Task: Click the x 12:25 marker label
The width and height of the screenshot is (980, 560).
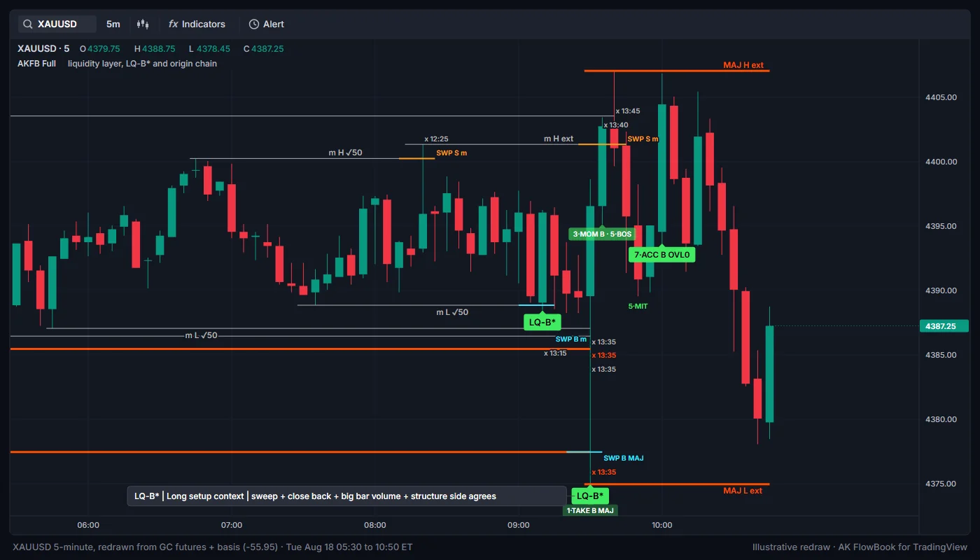Action: coord(436,139)
